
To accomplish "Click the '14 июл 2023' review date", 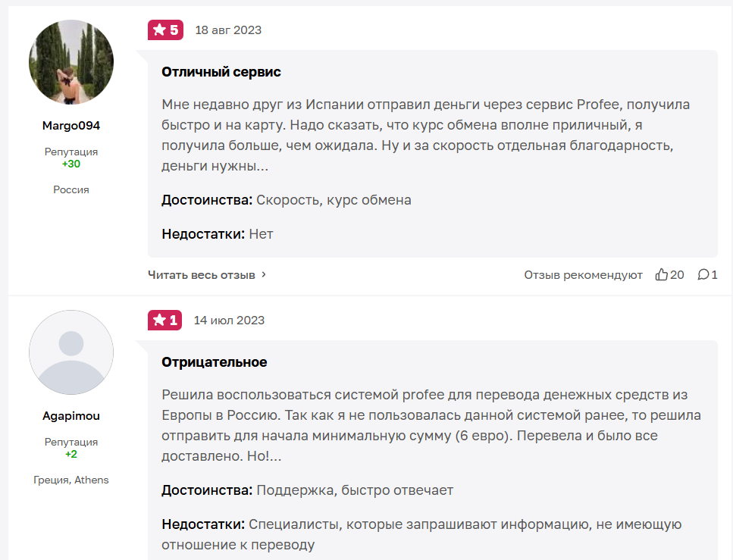I will [x=229, y=320].
